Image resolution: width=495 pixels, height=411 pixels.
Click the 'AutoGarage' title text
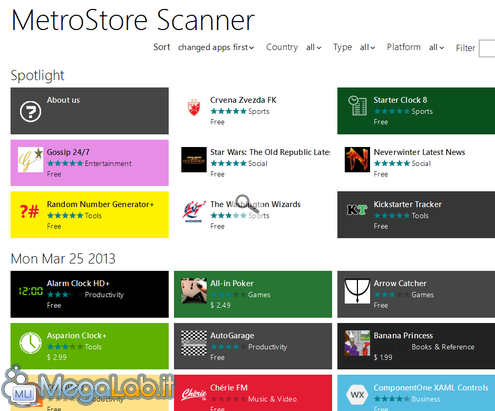pyautogui.click(x=232, y=336)
